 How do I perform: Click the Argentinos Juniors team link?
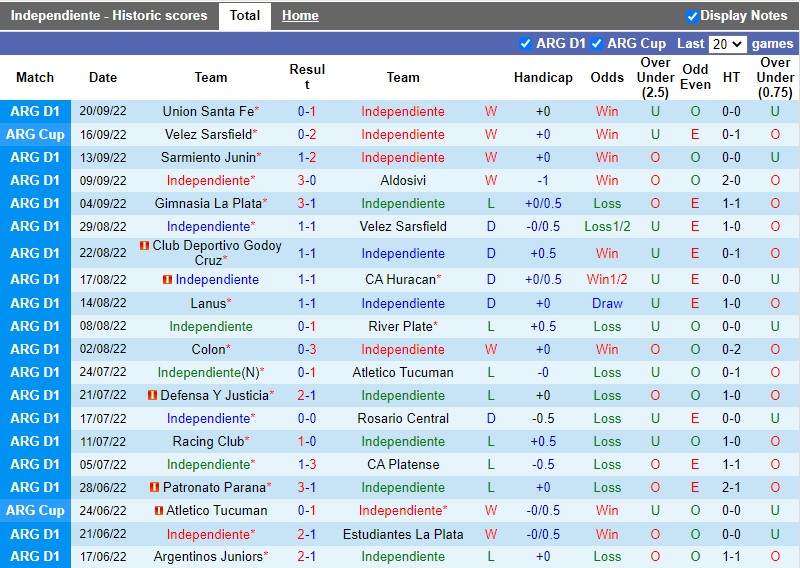click(208, 557)
